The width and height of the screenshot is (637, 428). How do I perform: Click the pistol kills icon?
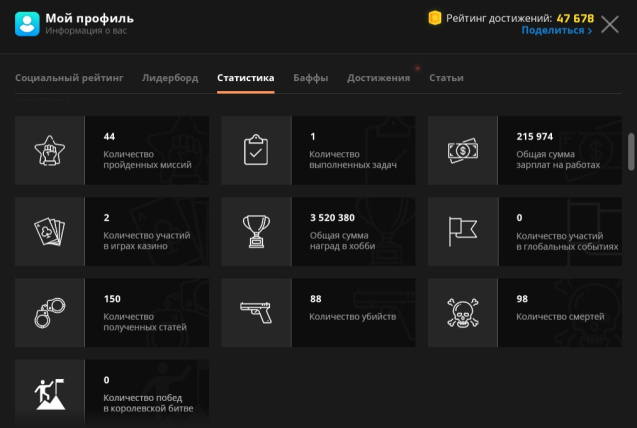[256, 312]
